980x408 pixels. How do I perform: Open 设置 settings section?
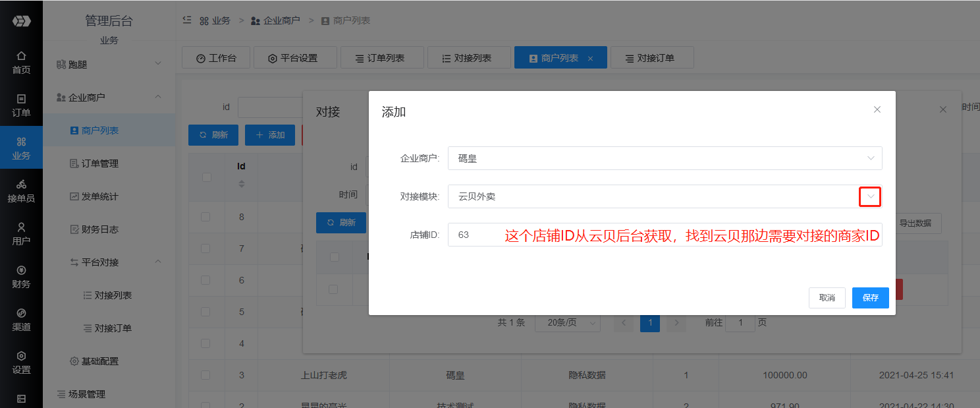pos(21,362)
